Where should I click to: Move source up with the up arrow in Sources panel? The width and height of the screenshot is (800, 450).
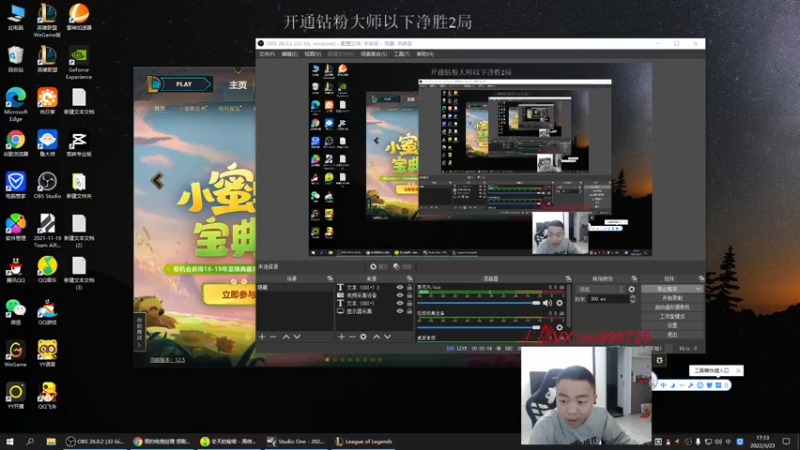pyautogui.click(x=377, y=337)
